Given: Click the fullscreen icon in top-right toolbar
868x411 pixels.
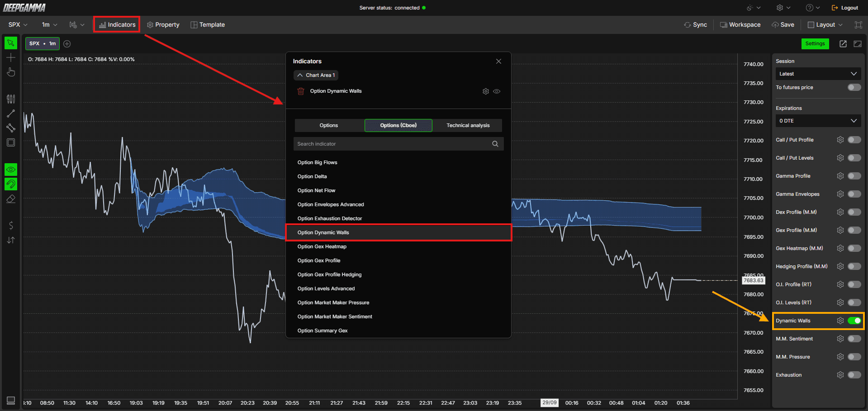Looking at the screenshot, I should click(858, 25).
